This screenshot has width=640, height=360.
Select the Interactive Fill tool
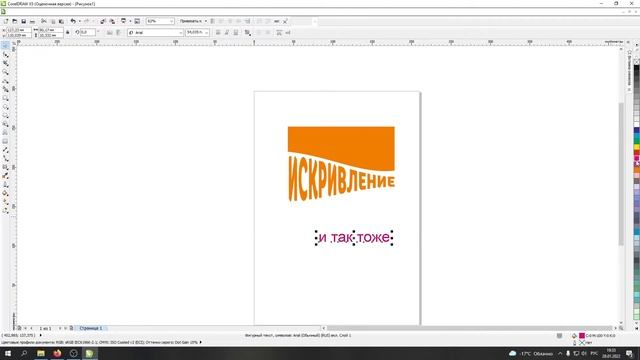5,202
